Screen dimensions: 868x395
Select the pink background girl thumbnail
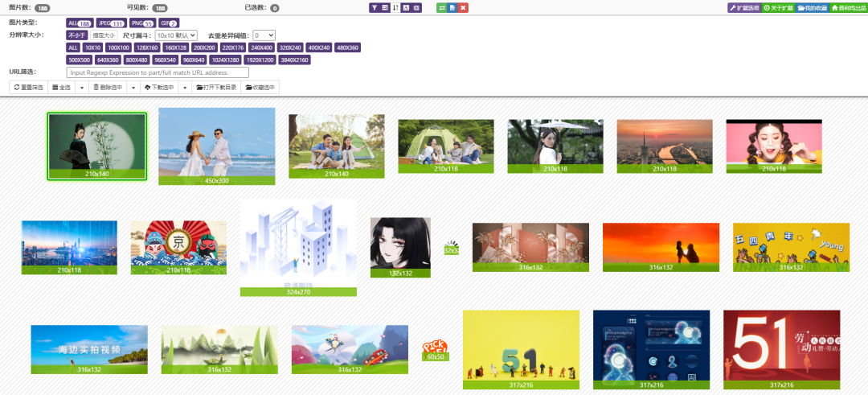tap(774, 146)
